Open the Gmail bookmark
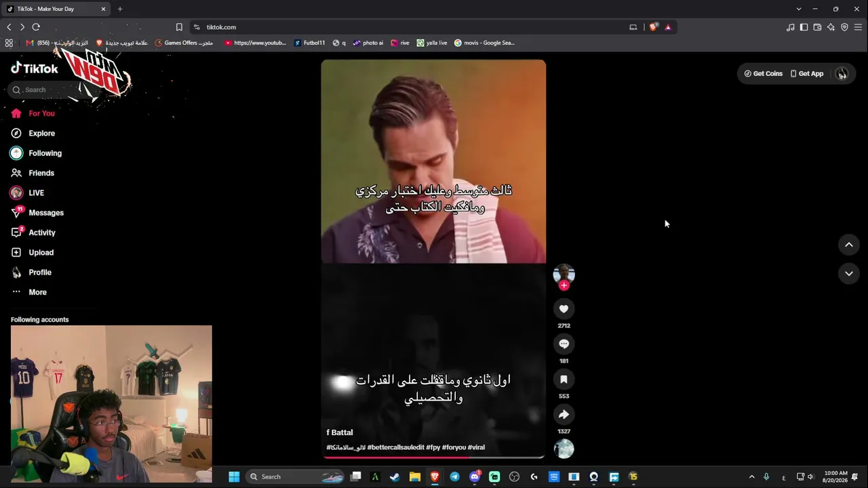The height and width of the screenshot is (488, 868). [57, 43]
